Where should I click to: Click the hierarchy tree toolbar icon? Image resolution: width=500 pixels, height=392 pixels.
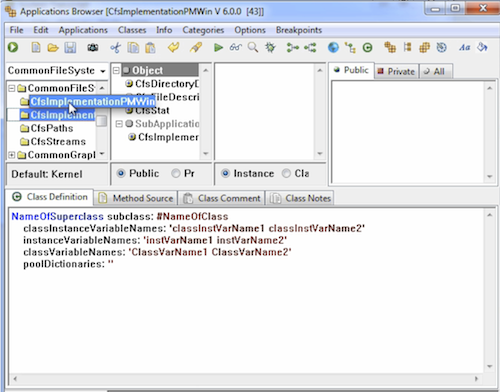point(350,48)
